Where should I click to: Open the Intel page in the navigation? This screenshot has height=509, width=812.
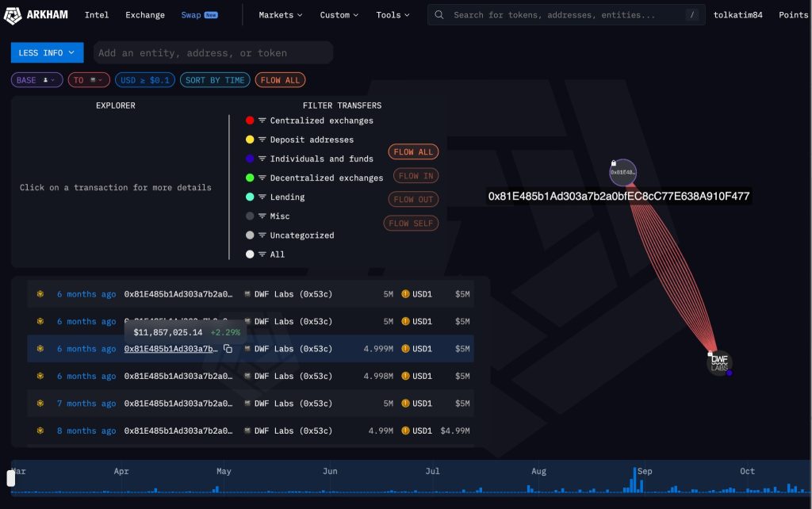click(x=97, y=15)
